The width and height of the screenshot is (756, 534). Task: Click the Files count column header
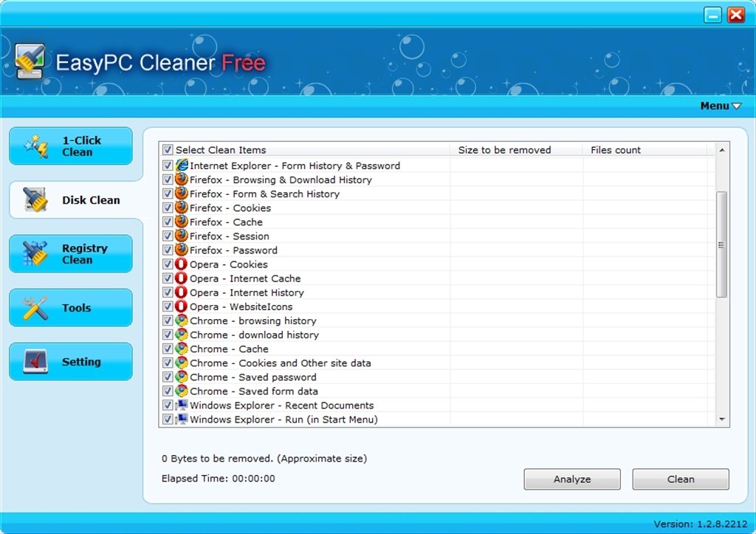click(x=645, y=149)
